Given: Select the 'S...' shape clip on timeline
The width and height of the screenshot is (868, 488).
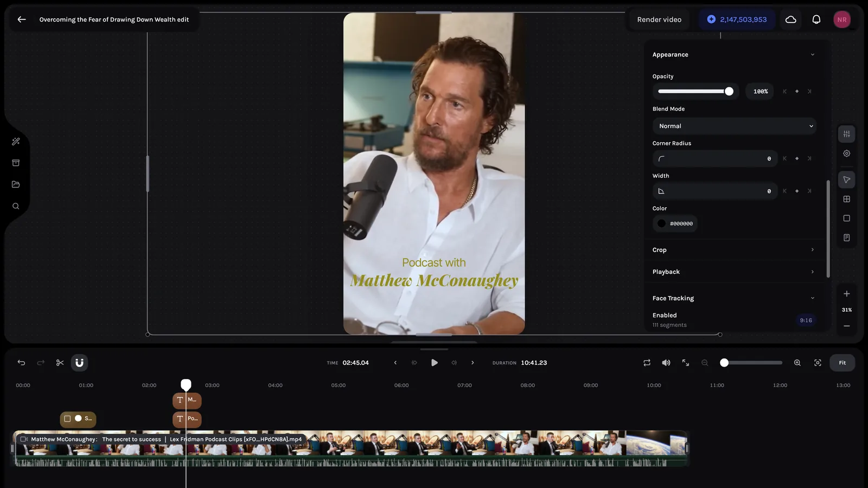Looking at the screenshot, I should 78,419.
